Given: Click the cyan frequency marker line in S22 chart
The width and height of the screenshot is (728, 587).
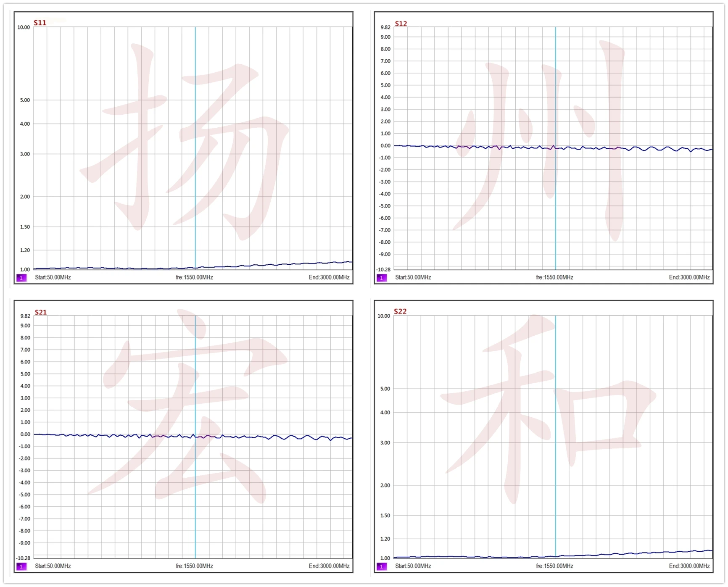Looking at the screenshot, I should point(555,437).
